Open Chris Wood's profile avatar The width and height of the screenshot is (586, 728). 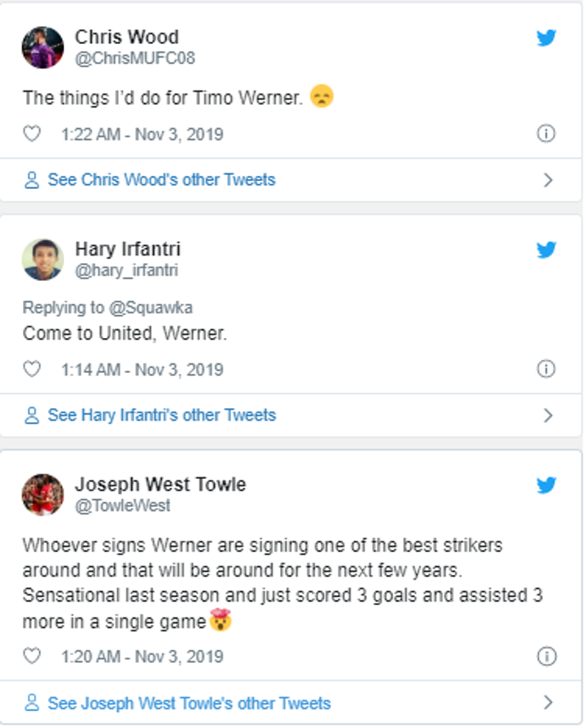(x=42, y=47)
